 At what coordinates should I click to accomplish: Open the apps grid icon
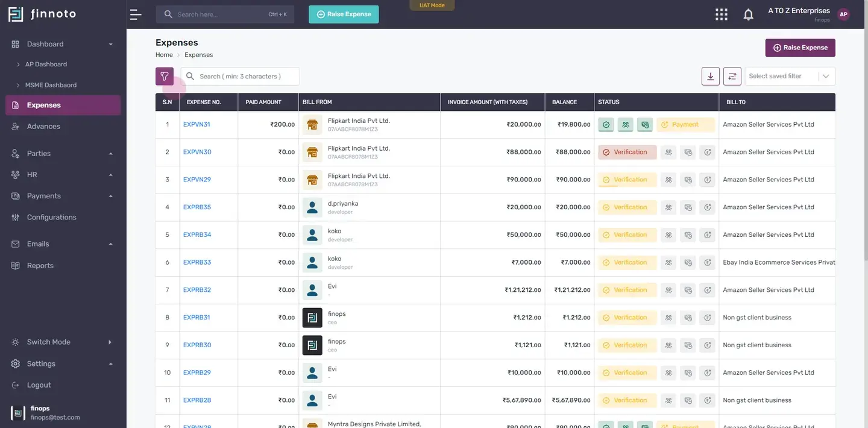(x=721, y=14)
